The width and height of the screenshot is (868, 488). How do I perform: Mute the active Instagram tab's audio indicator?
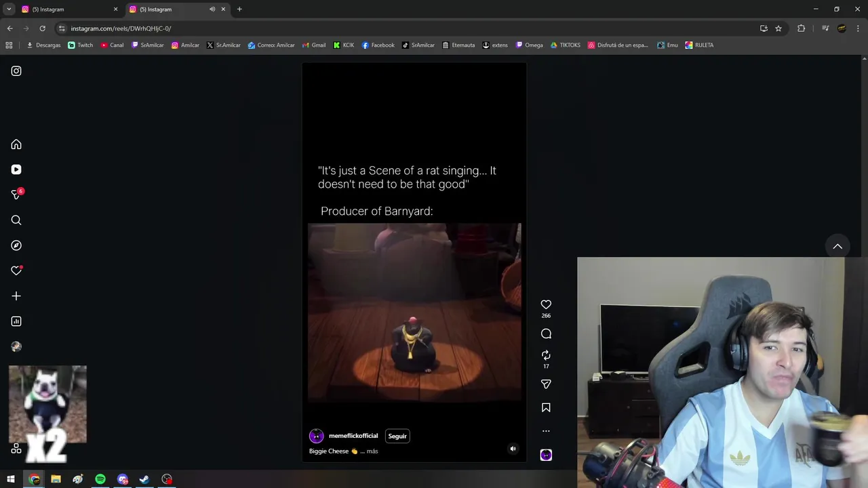[x=212, y=9]
